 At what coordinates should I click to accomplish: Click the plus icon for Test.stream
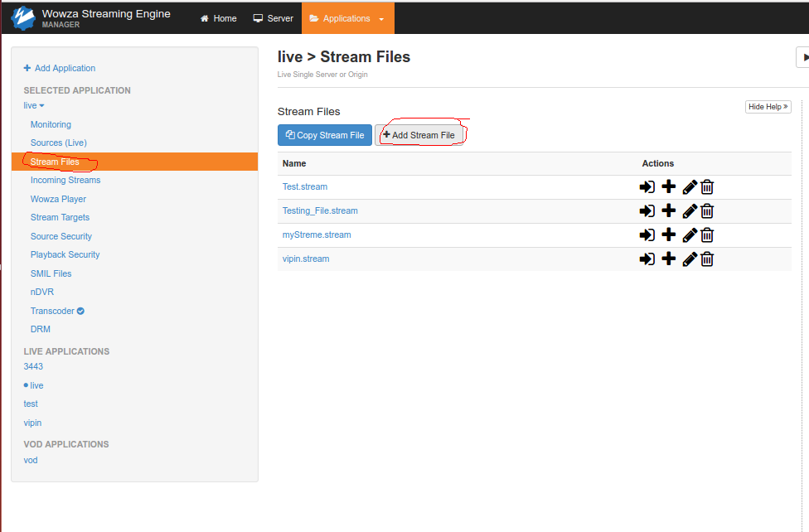coord(669,186)
